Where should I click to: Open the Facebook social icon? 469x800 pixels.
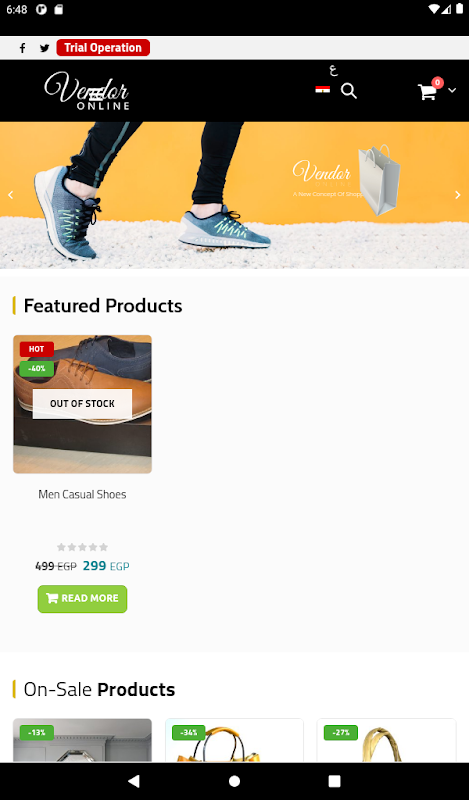[22, 48]
